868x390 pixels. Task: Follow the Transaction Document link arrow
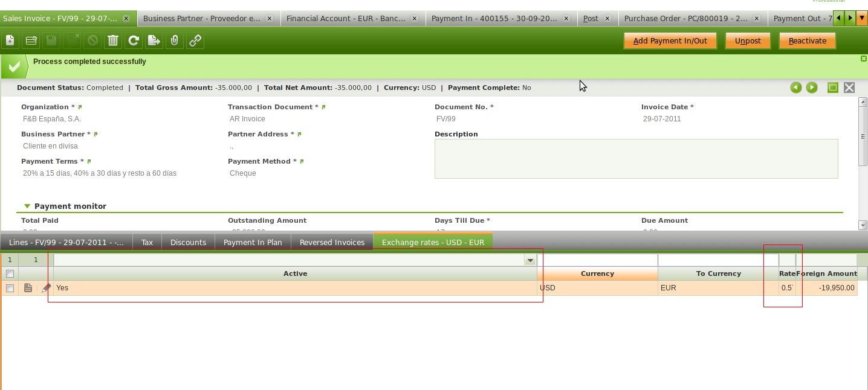pyautogui.click(x=323, y=107)
